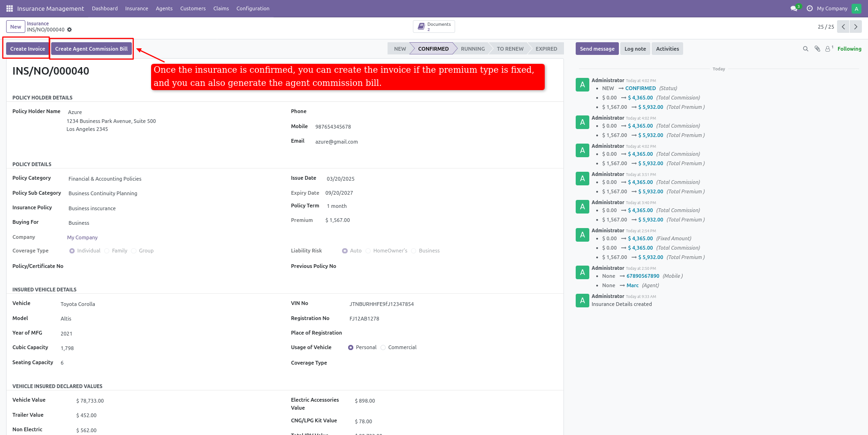Screen dimensions: 868x435
Task: Click Vehicle Toyota Corolla field
Action: pos(78,304)
